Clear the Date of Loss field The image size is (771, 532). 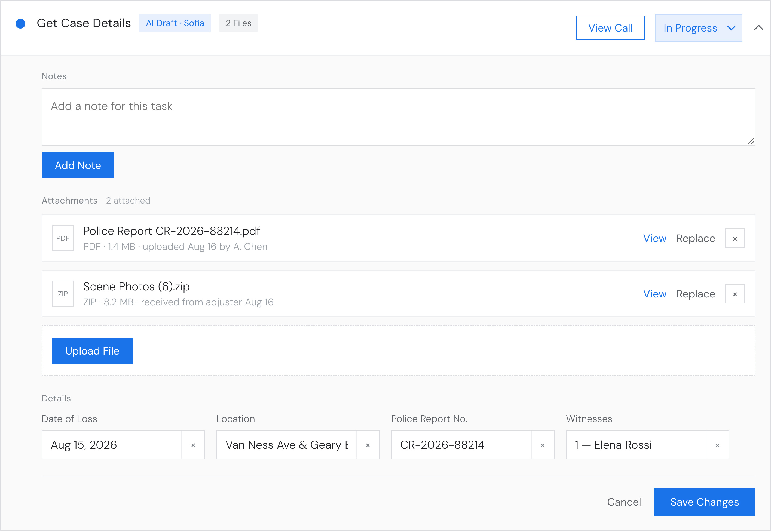click(x=193, y=445)
